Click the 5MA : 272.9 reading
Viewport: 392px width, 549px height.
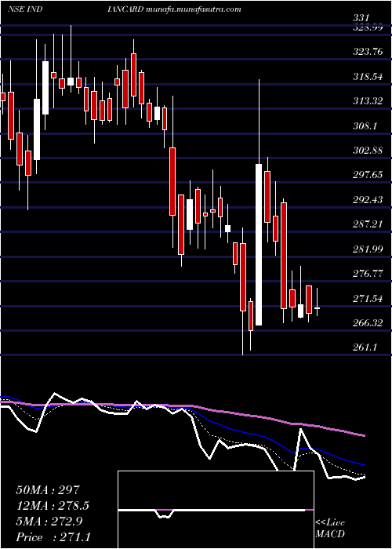coord(49,522)
